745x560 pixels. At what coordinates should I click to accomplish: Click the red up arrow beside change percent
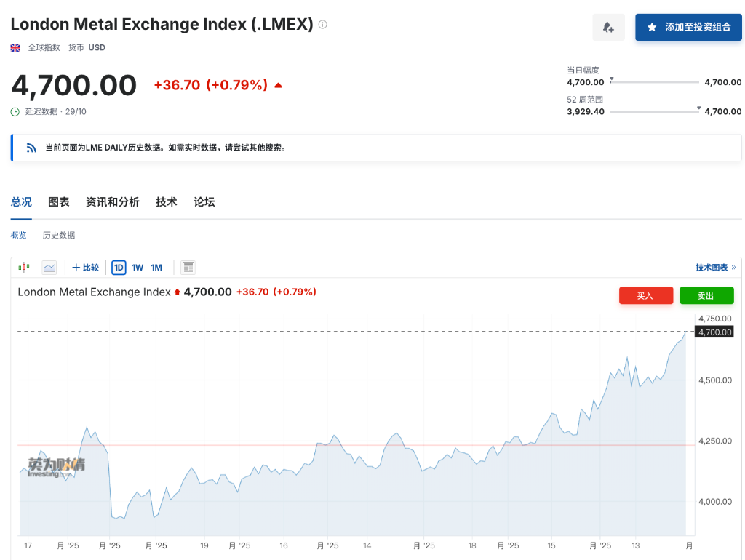pos(279,86)
